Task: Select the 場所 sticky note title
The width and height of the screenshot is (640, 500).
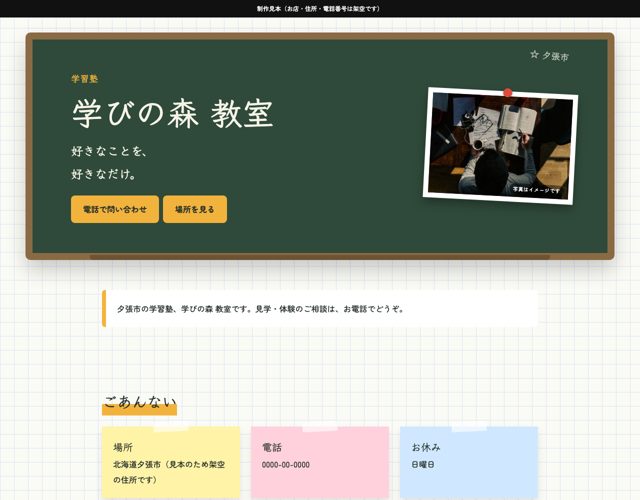Action: pos(123,447)
